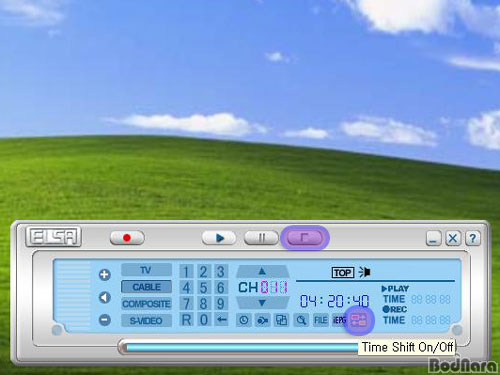The width and height of the screenshot is (500, 375).
Task: Stop playback using the stop button
Action: point(305,238)
